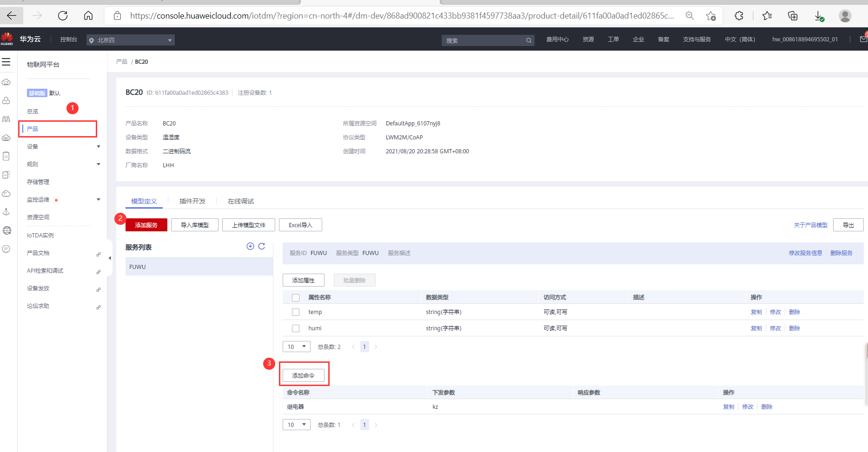Click the browser address bar URL
The image size is (868, 452).
click(x=402, y=16)
